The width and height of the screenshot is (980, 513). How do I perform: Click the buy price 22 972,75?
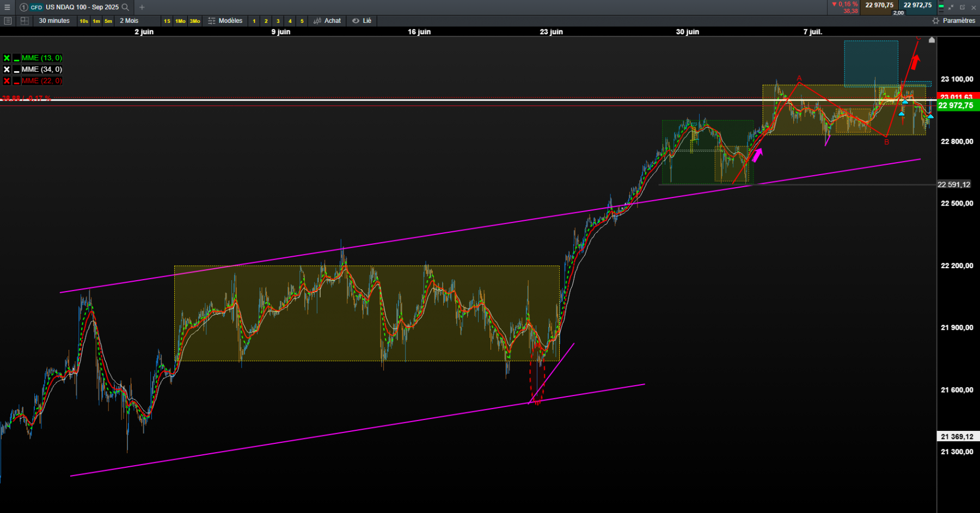tap(918, 5)
